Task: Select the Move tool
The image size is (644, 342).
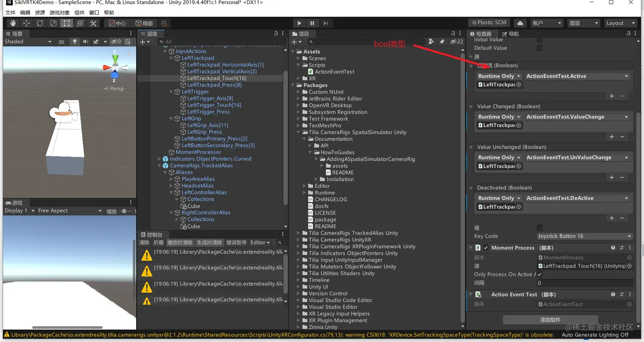Action: tap(26, 23)
